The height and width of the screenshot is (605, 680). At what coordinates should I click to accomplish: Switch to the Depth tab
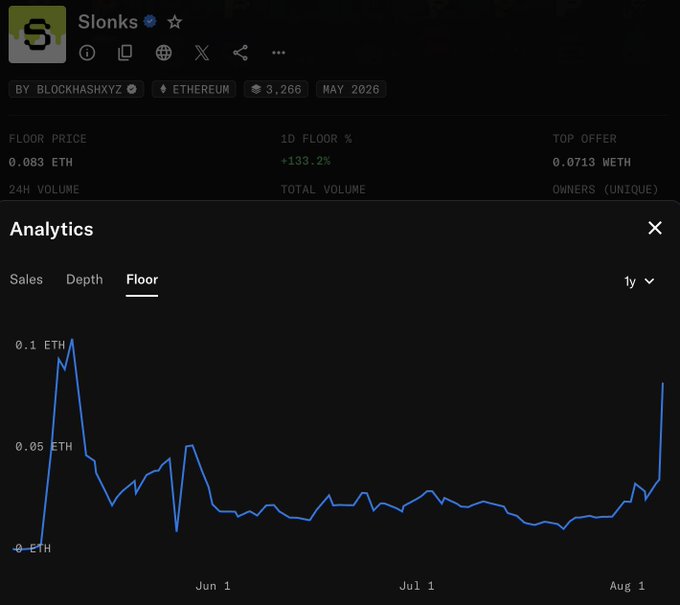click(x=85, y=280)
